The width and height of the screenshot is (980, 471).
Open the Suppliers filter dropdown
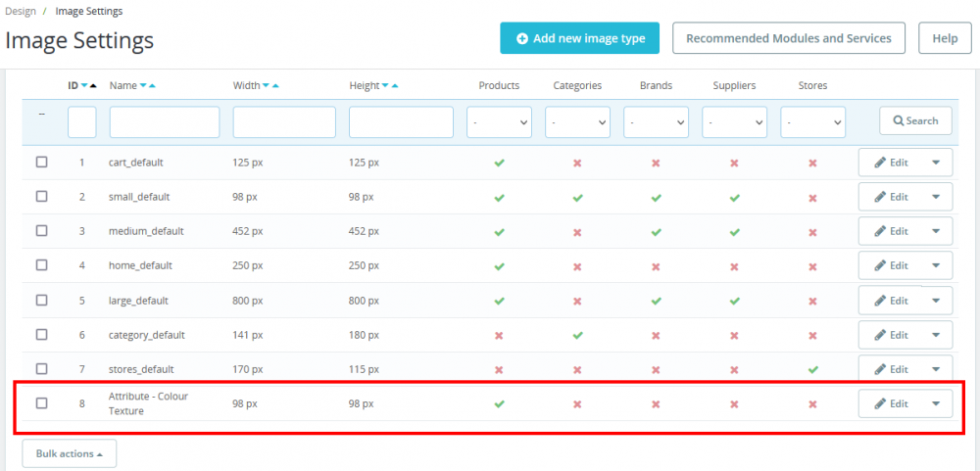point(734,121)
